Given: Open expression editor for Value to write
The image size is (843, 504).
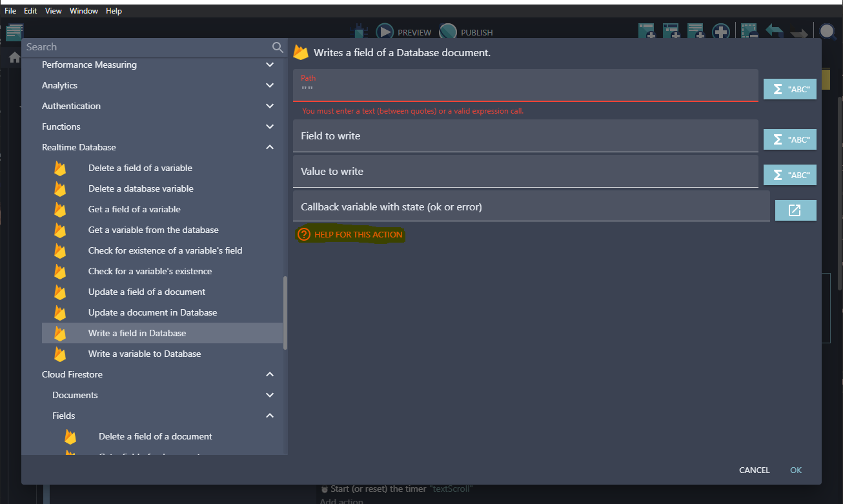Looking at the screenshot, I should [790, 175].
